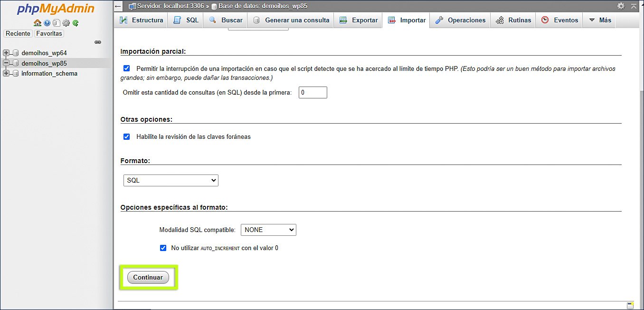This screenshot has width=644, height=310.
Task: Click the sidebar navigation settings gear icon
Action: tap(66, 23)
